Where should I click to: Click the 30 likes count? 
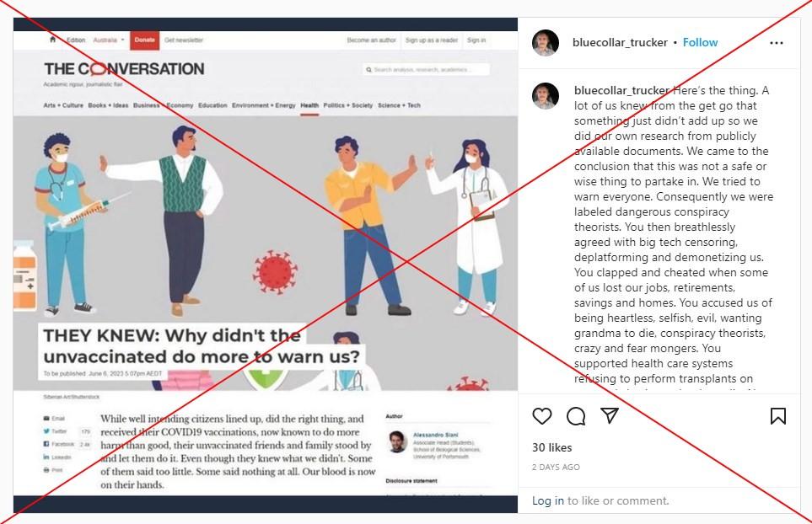pos(552,447)
